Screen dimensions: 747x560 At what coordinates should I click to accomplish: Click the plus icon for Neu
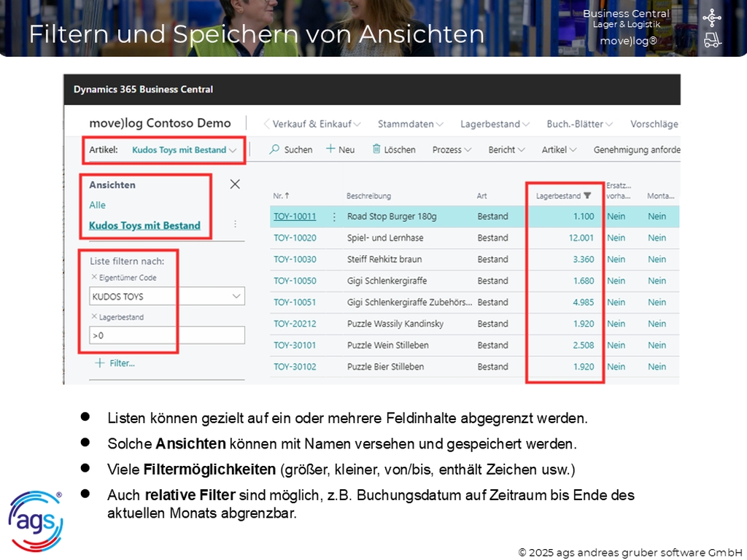[330, 149]
